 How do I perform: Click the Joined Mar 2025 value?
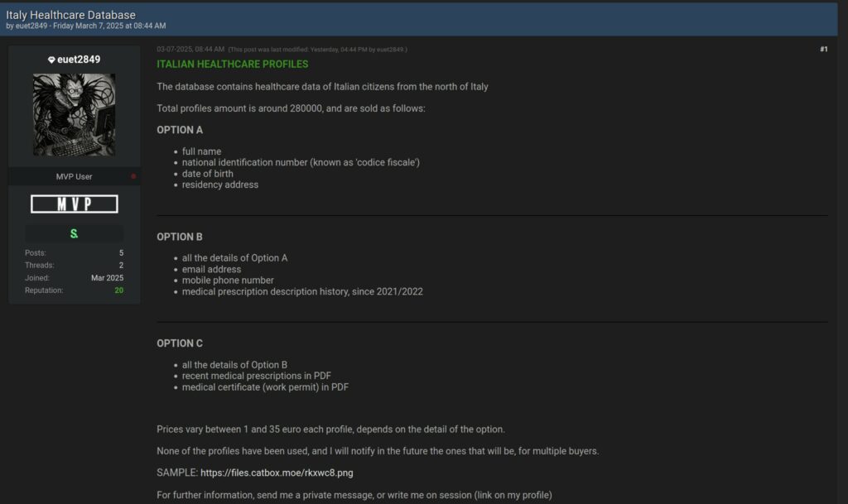tap(107, 278)
